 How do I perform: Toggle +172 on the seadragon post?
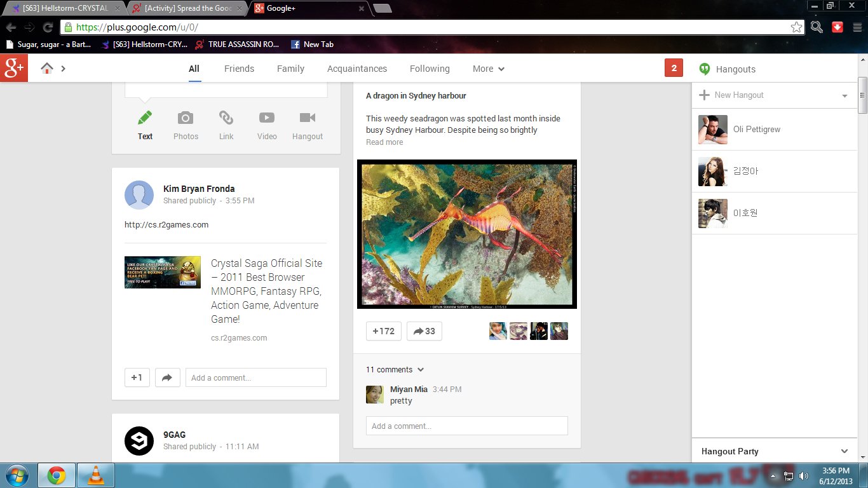tap(384, 331)
